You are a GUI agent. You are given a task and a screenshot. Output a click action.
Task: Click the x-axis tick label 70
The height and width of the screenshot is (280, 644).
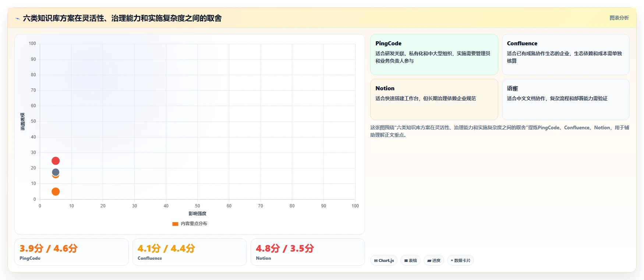261,206
